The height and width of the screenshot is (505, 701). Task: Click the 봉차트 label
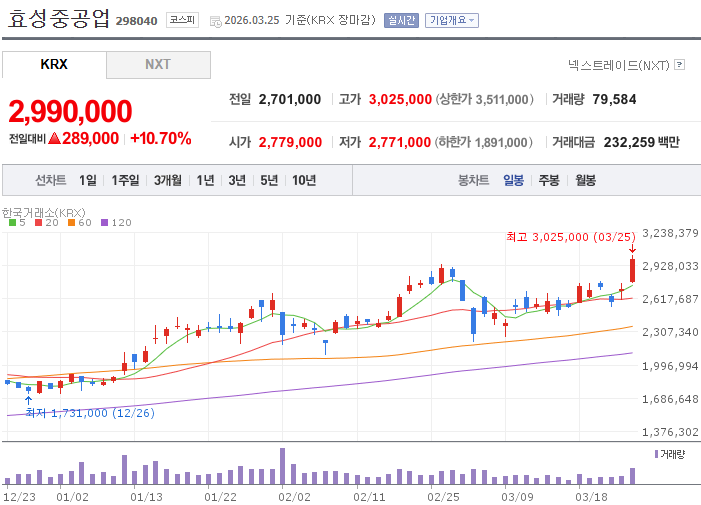point(473,180)
